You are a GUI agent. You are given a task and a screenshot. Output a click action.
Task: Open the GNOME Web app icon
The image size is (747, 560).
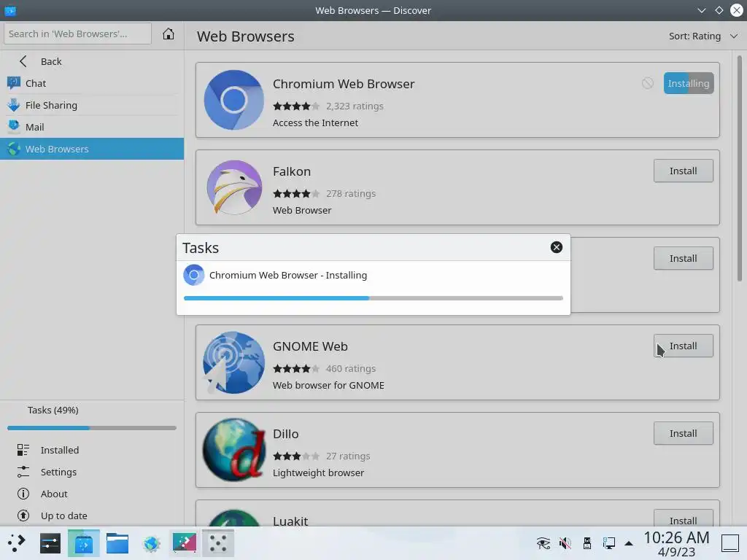click(234, 362)
